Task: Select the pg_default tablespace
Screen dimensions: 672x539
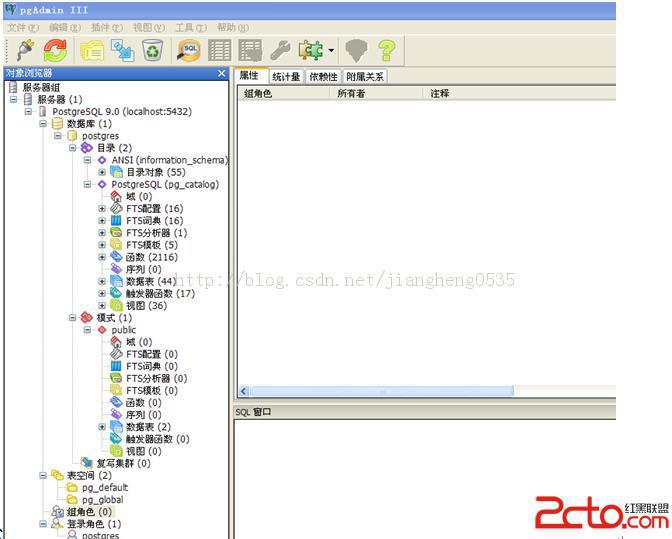Action: point(105,488)
